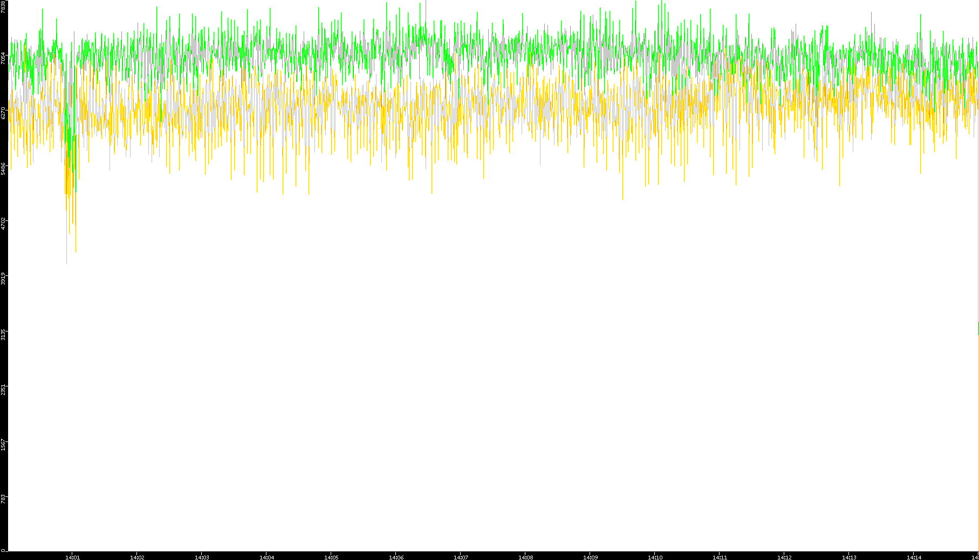Pick the 4702 vertical axis label
Screen dimensions: 979x560
coord(4,223)
